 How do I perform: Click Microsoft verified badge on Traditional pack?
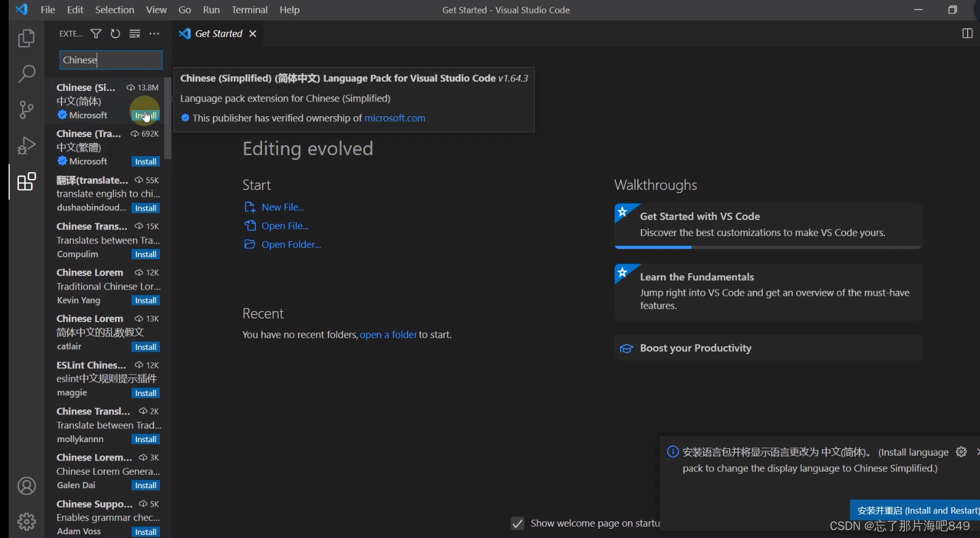[x=62, y=161]
